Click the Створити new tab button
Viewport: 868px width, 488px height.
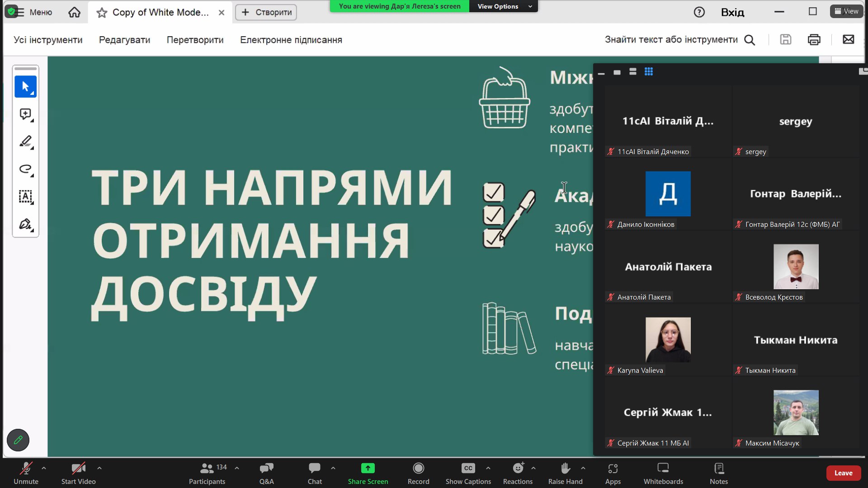pyautogui.click(x=266, y=12)
